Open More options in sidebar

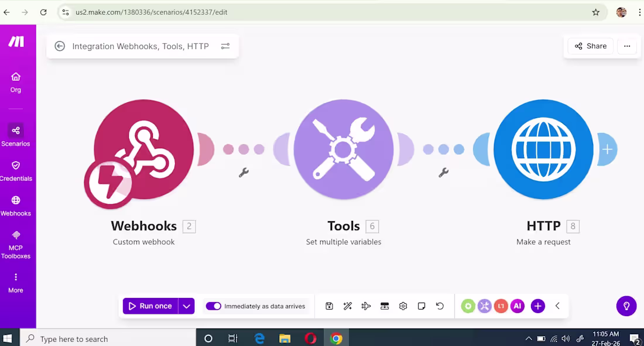click(x=16, y=283)
